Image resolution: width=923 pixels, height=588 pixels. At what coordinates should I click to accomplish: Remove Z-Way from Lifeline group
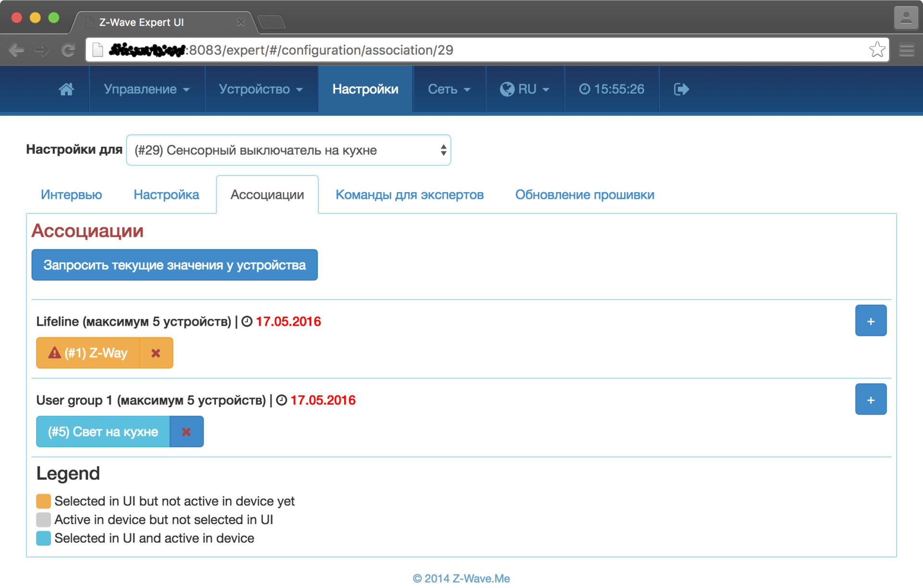point(156,353)
